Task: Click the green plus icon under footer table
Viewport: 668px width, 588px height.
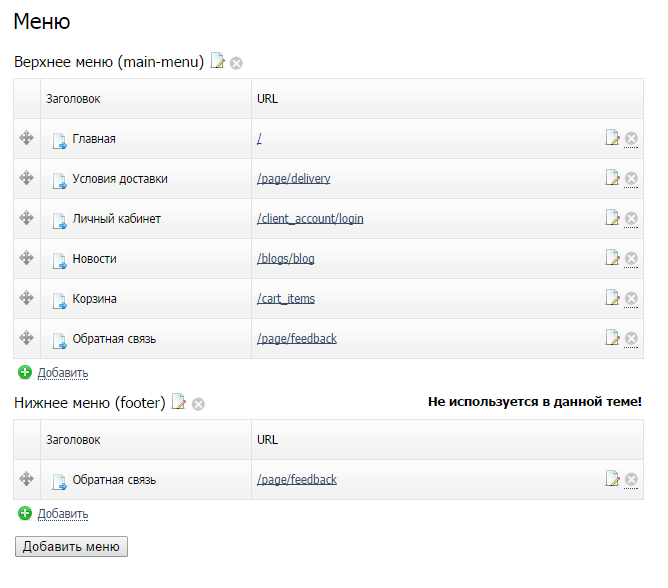Action: 25,513
